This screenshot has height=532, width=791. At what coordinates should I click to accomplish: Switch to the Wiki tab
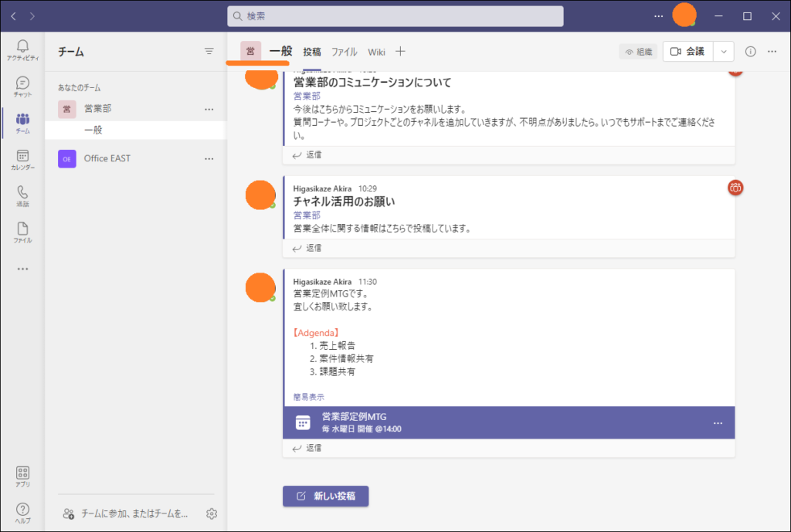coord(376,52)
